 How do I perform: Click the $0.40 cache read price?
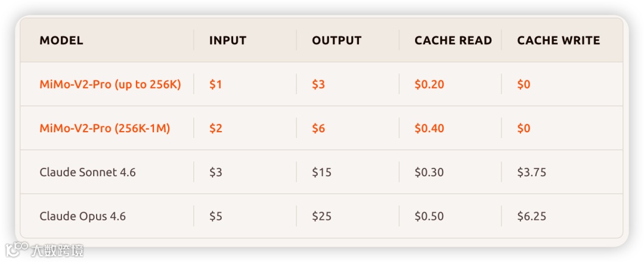(x=429, y=129)
